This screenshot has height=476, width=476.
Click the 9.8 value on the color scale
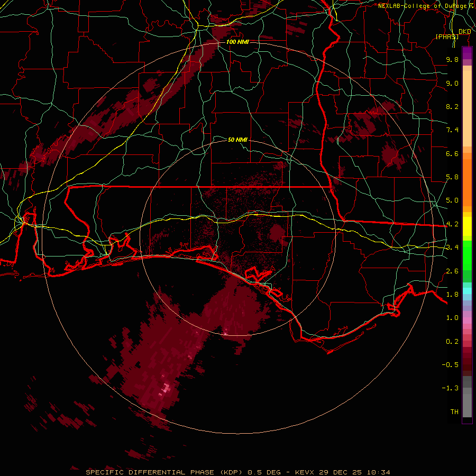coord(452,59)
